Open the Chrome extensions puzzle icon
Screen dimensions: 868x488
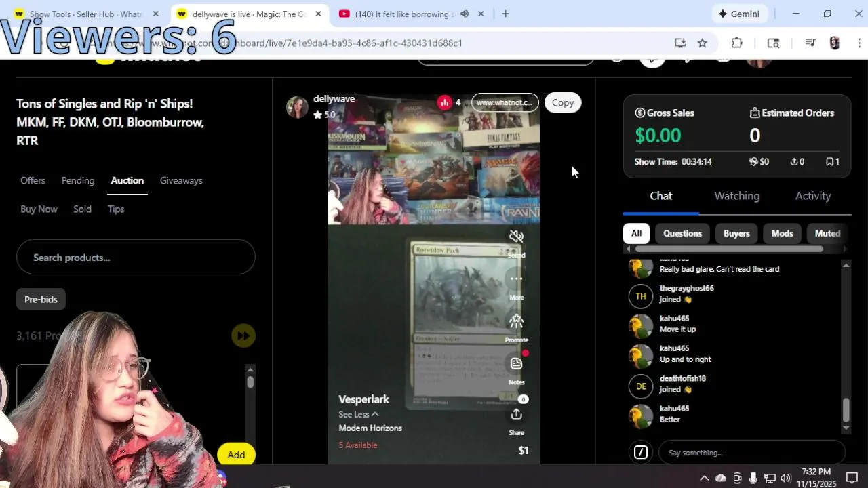pos(737,43)
